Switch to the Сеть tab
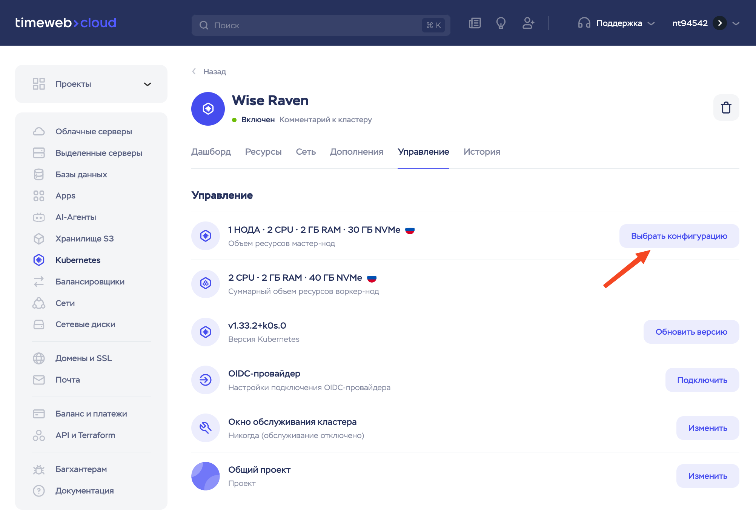This screenshot has height=532, width=756. pos(306,152)
